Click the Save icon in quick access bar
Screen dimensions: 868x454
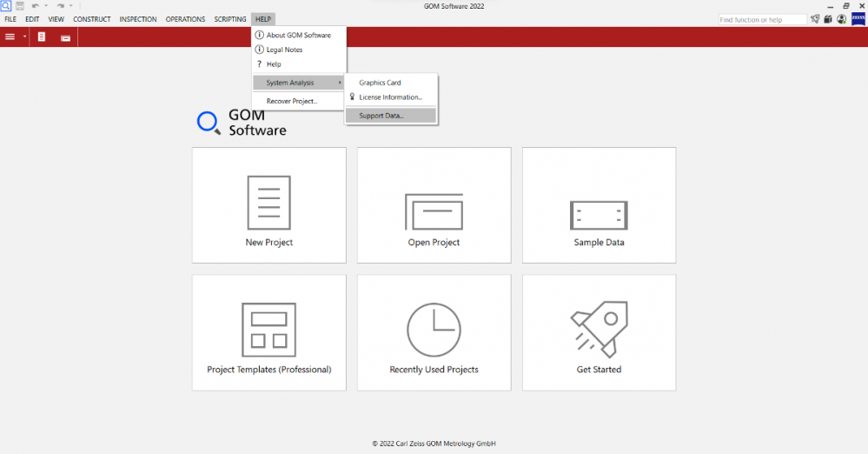pyautogui.click(x=20, y=5)
